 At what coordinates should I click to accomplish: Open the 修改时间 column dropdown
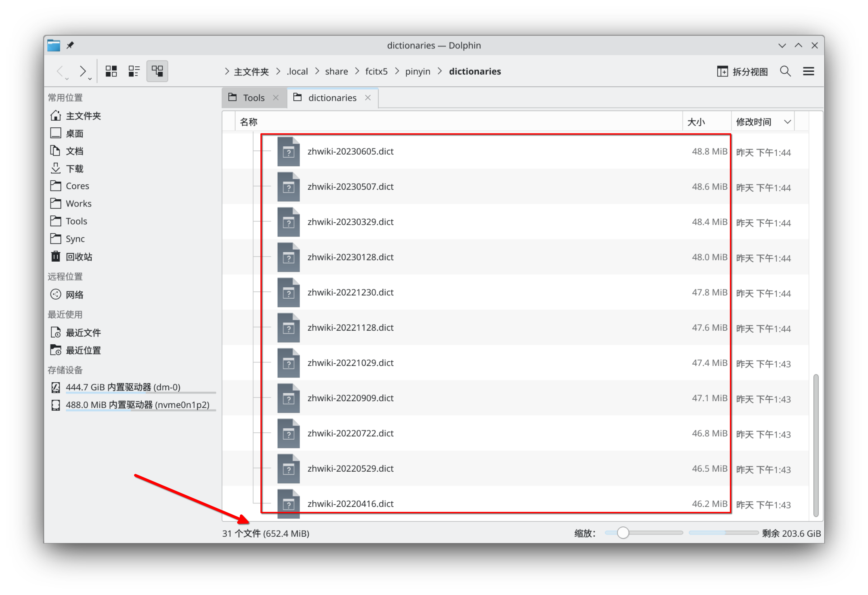point(788,122)
